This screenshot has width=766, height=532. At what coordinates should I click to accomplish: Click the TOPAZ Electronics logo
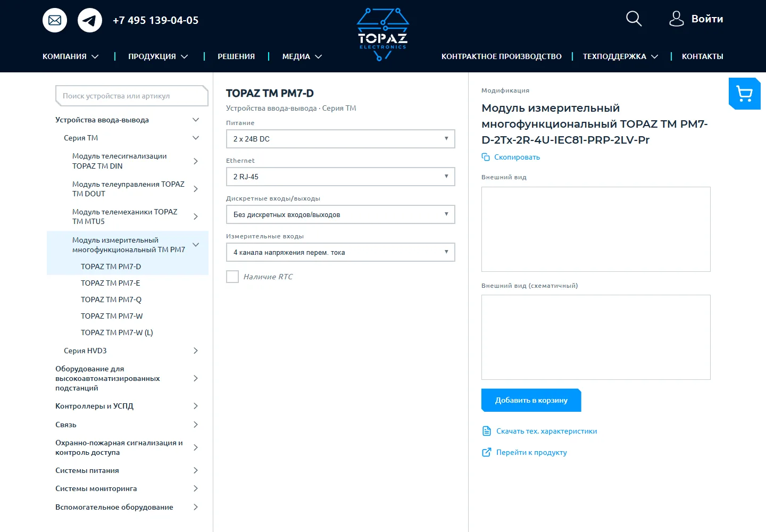coord(383,34)
